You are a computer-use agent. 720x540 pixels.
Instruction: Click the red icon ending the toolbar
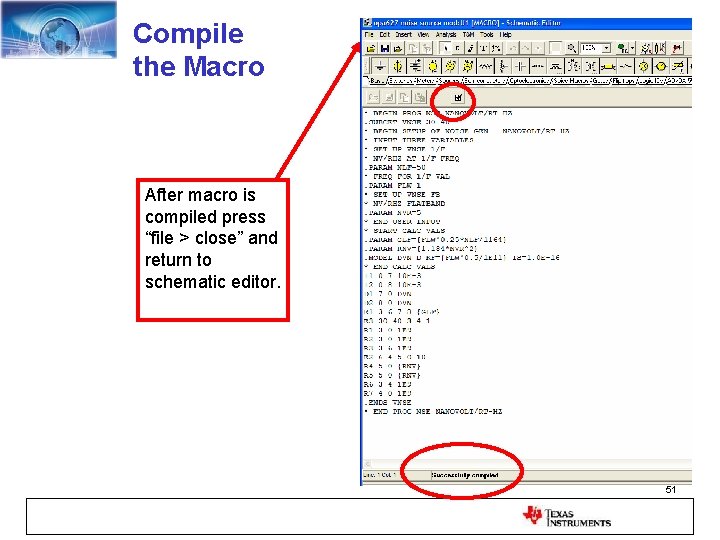coord(677,48)
